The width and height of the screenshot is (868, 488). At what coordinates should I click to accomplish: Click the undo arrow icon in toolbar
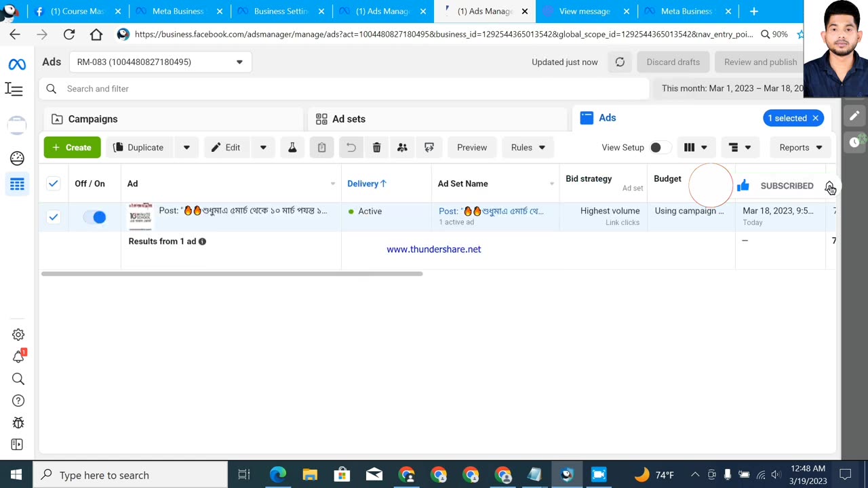coord(351,148)
